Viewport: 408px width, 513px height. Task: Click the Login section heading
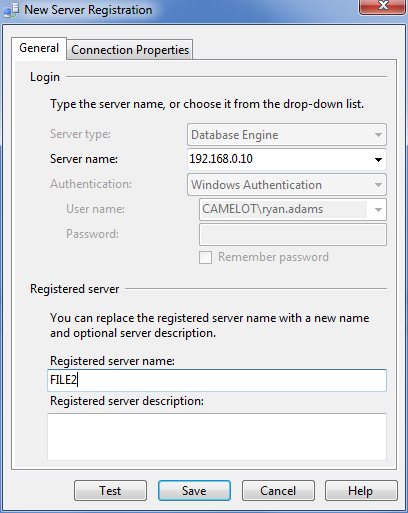pyautogui.click(x=45, y=77)
